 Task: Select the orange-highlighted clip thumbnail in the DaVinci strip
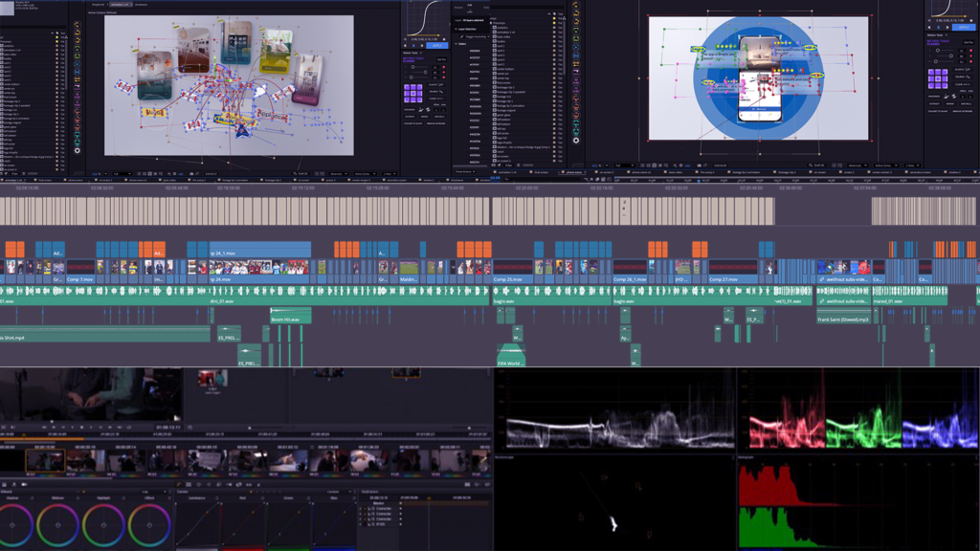pos(45,461)
